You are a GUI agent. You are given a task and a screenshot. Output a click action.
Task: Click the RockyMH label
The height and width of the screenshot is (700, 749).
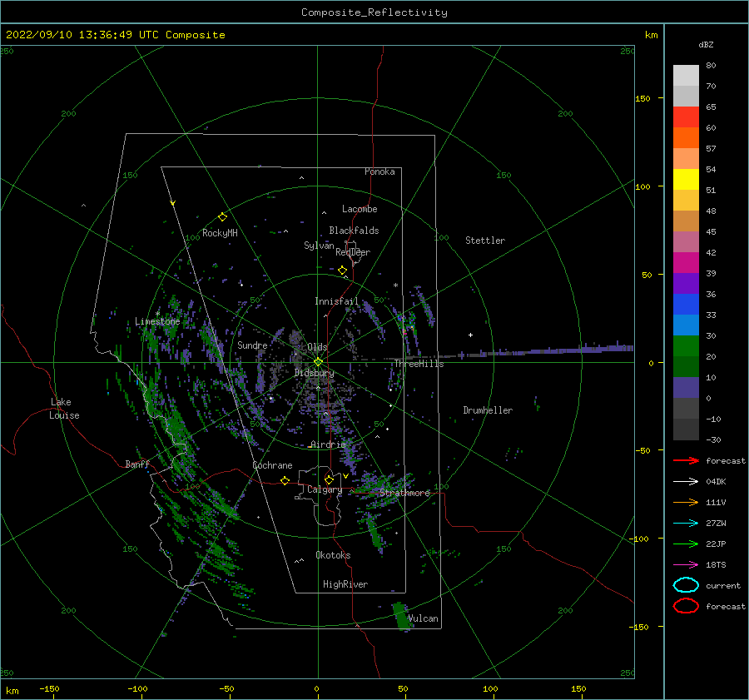click(x=220, y=233)
